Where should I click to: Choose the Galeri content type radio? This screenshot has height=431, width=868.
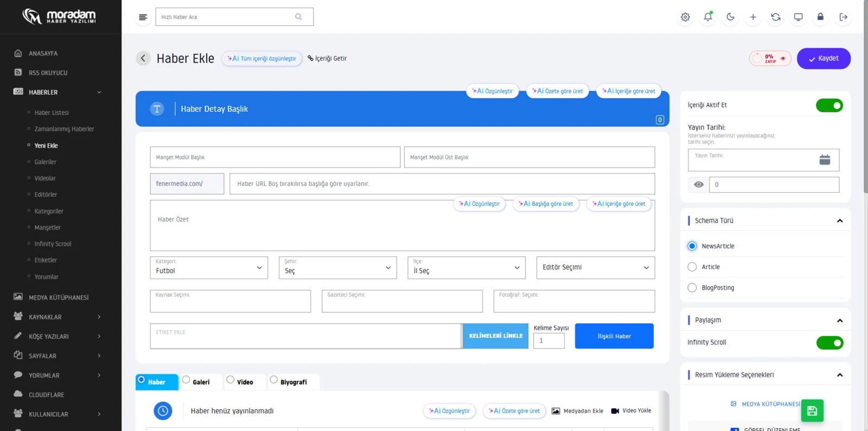point(186,380)
